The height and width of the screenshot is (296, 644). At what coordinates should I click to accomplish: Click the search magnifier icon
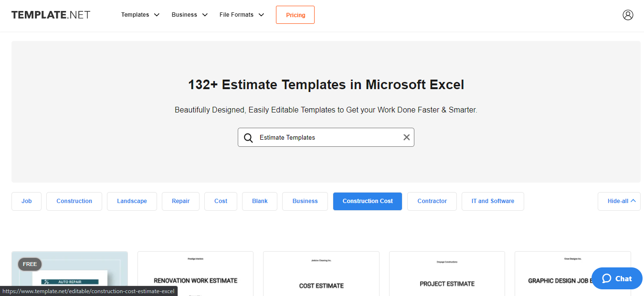point(248,138)
